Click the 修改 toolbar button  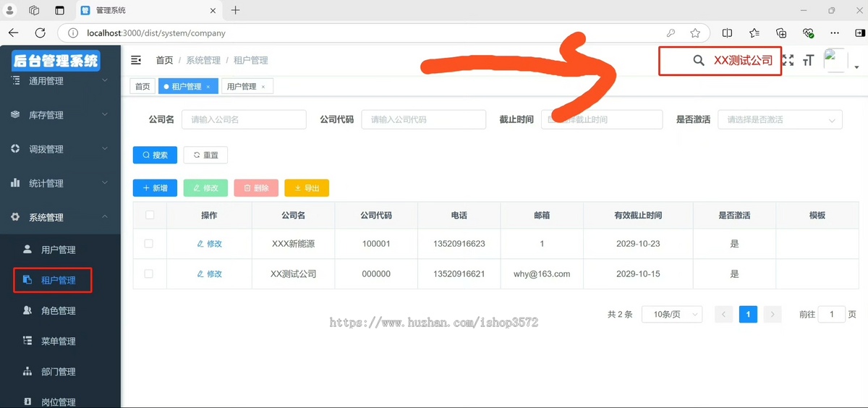(x=205, y=188)
